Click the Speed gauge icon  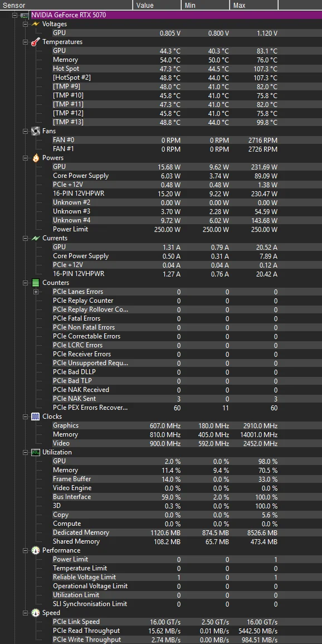36,613
